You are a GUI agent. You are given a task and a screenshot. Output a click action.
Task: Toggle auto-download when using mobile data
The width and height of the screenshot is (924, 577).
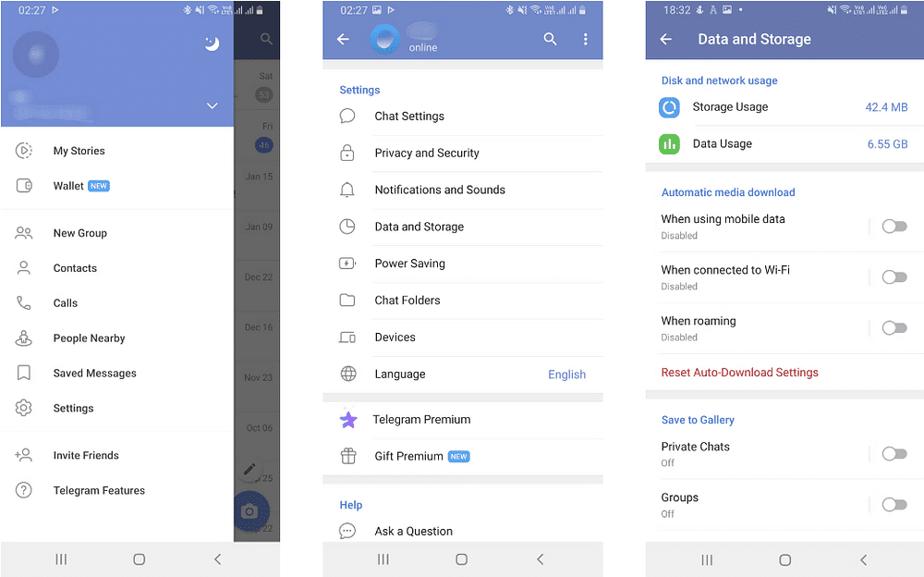click(x=894, y=227)
